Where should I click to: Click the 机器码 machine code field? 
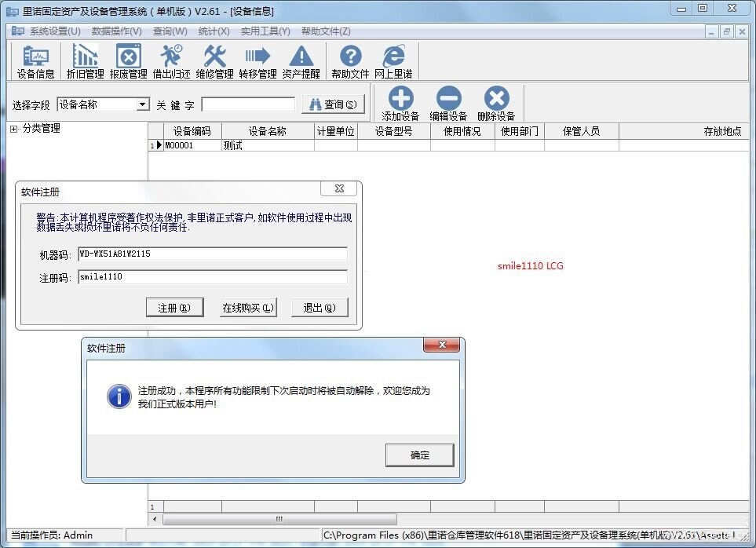[x=213, y=254]
